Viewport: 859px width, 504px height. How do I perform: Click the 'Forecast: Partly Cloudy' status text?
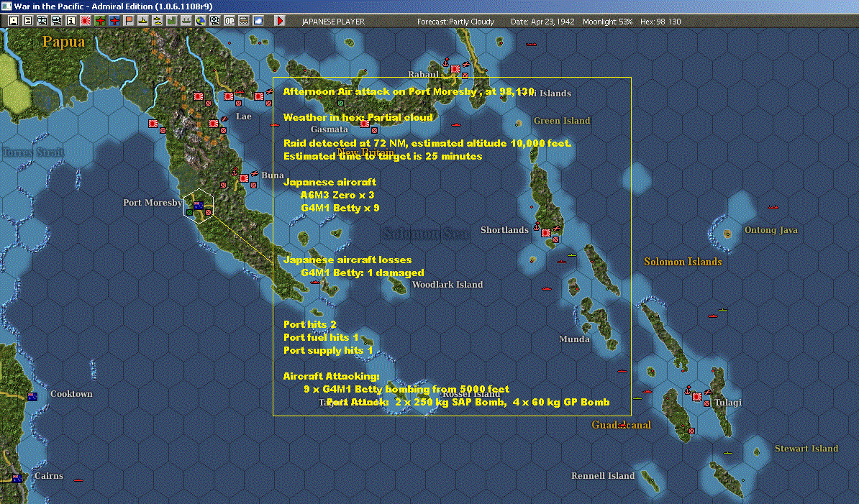[455, 22]
